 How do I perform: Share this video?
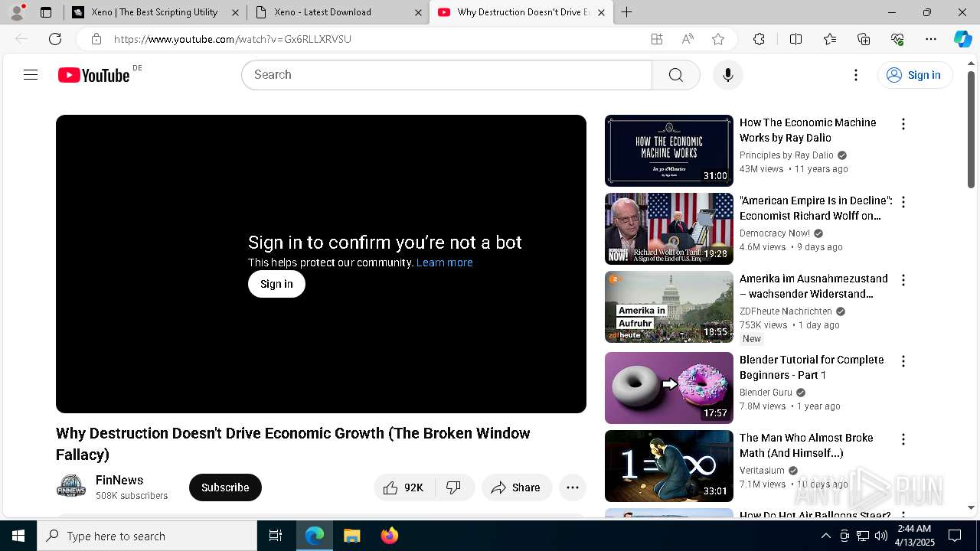(x=517, y=487)
